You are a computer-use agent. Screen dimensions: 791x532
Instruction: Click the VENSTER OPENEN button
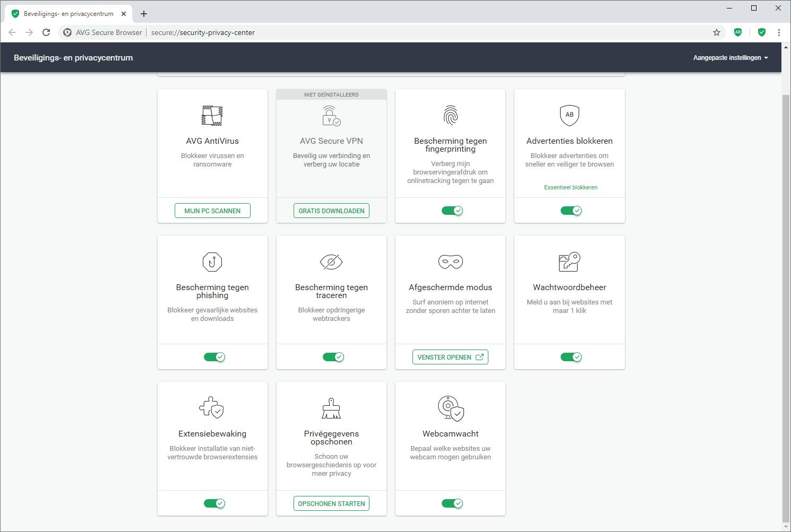point(450,357)
